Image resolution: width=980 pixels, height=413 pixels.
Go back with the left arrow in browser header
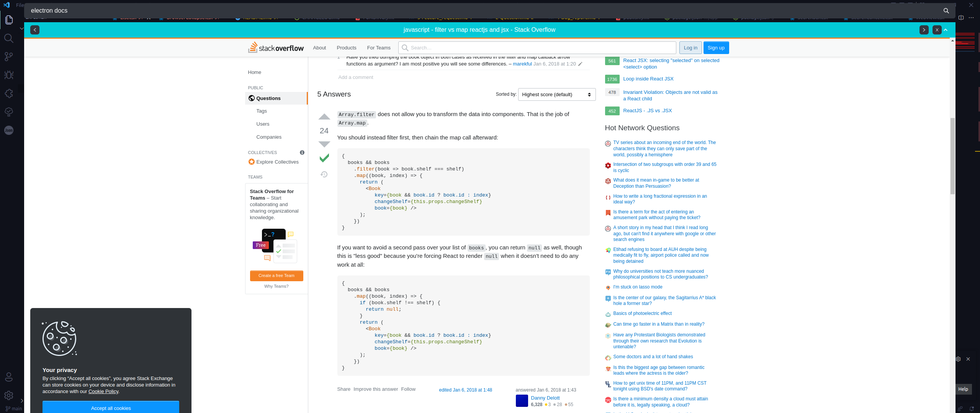tap(35, 30)
